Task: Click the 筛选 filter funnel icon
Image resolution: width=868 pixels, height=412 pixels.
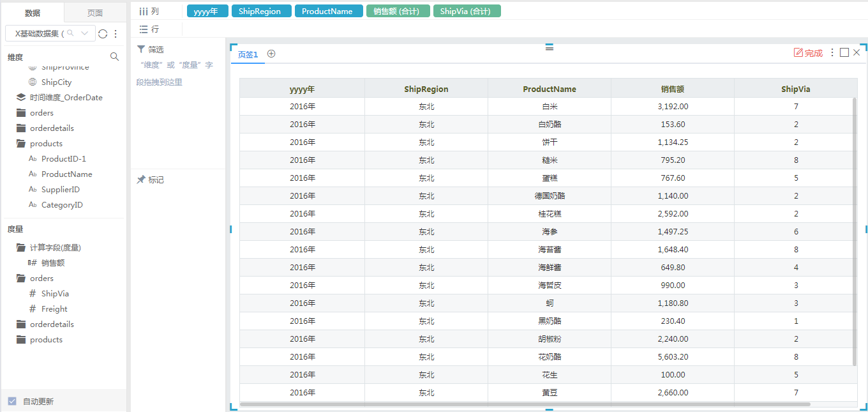Action: click(141, 49)
